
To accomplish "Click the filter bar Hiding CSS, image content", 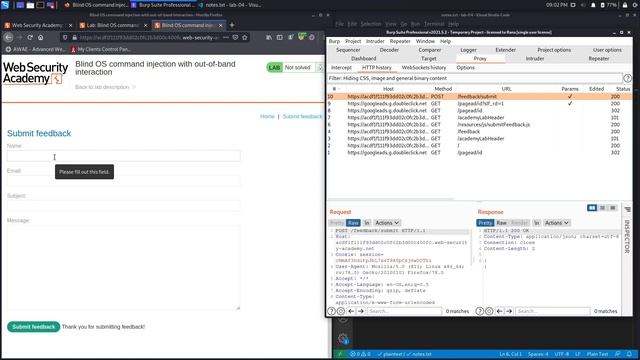I will point(475,78).
